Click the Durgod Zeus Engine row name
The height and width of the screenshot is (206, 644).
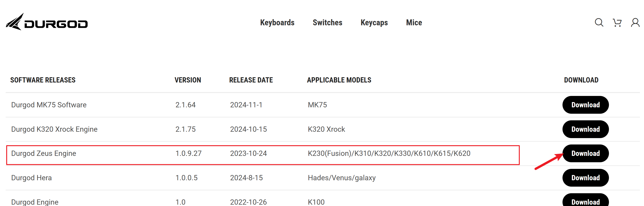[x=43, y=153]
